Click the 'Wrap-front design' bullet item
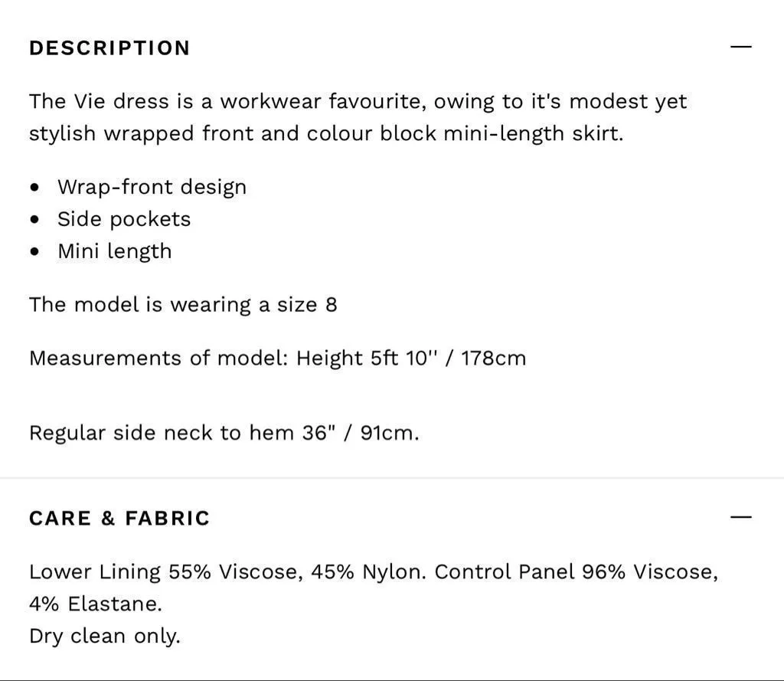This screenshot has width=784, height=681. 152,187
